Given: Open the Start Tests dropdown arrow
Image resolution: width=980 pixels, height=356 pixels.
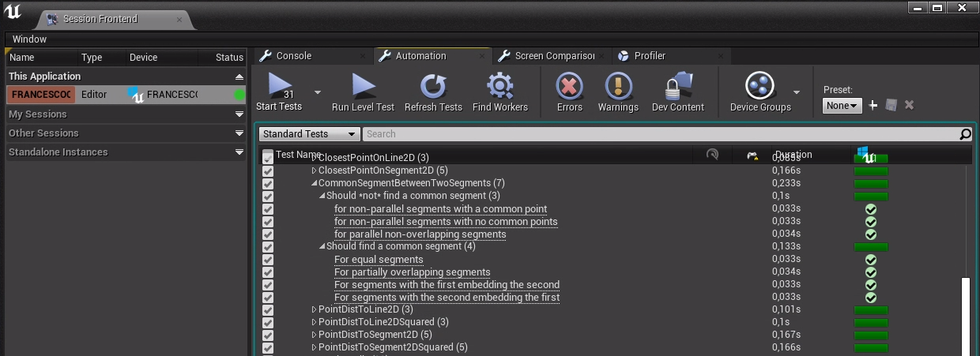Looking at the screenshot, I should (318, 92).
